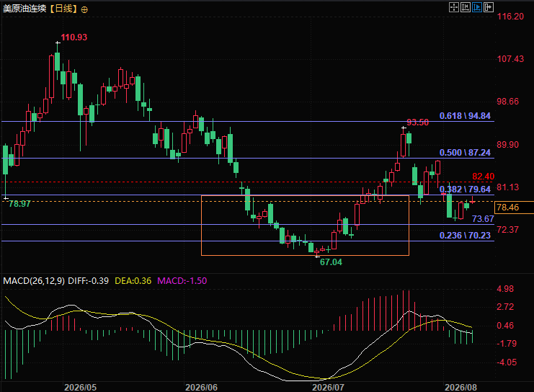Open the MACD(26,12,9) indicator parameters
This screenshot has width=534, height=392.
pyautogui.click(x=34, y=281)
